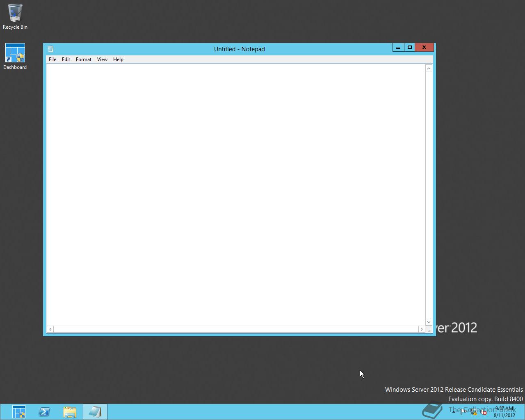525x420 pixels.
Task: Click Notepad's title bar system icon
Action: coord(51,49)
